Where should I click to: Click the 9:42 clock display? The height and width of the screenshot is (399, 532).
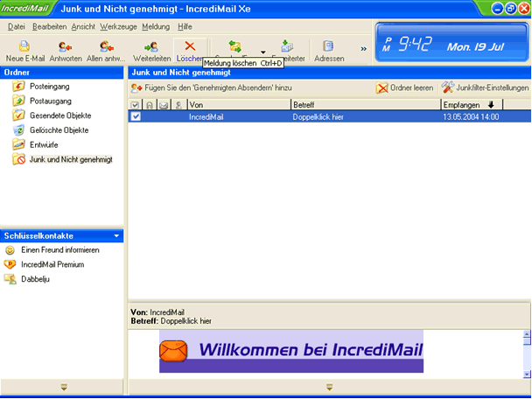pyautogui.click(x=416, y=45)
